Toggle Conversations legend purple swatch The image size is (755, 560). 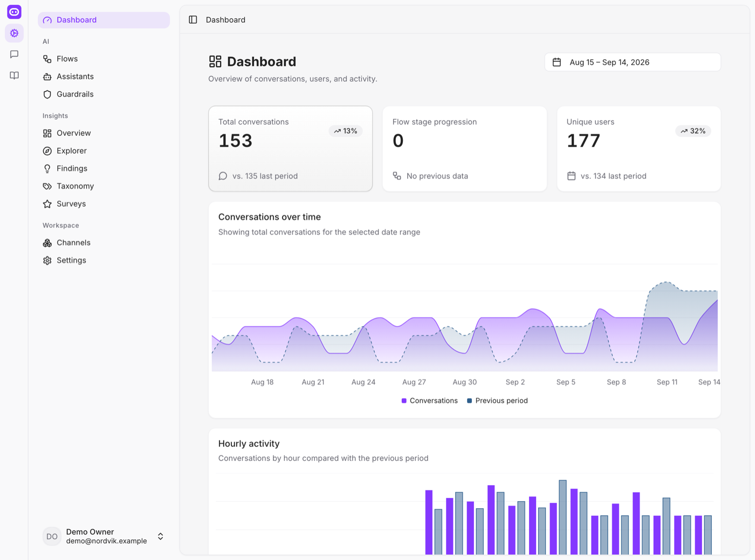click(x=404, y=400)
